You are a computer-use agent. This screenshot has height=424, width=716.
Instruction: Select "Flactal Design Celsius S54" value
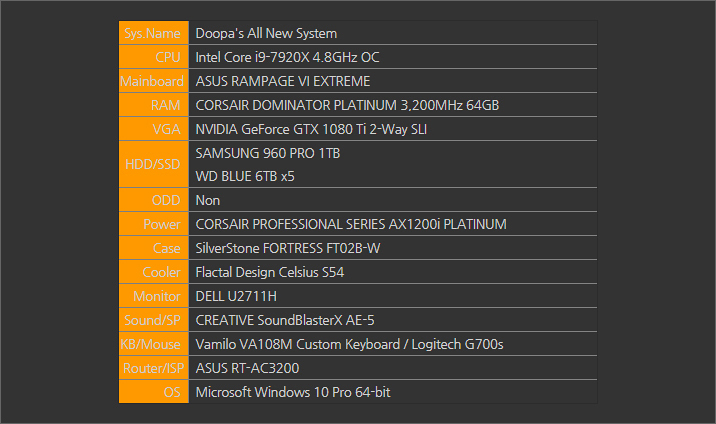tap(269, 272)
